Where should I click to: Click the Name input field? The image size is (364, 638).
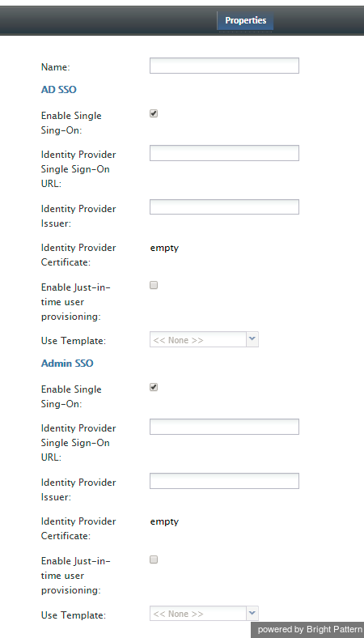(224, 66)
